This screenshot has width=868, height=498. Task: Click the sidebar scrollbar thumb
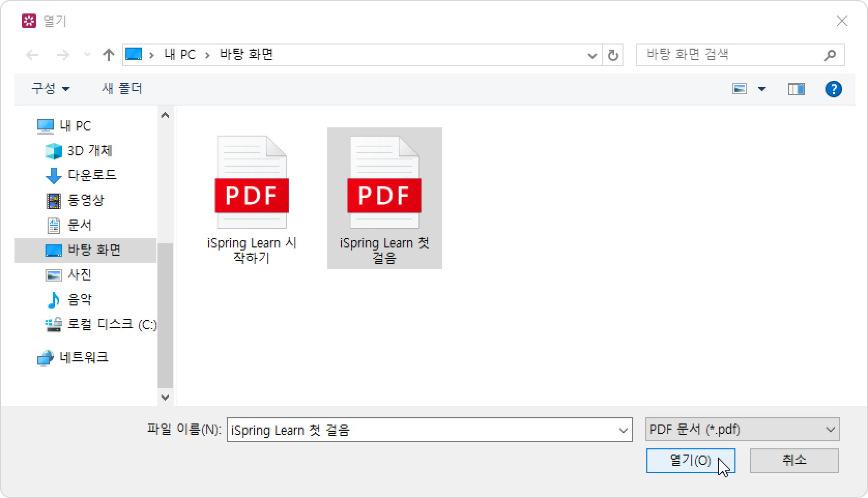[x=165, y=315]
